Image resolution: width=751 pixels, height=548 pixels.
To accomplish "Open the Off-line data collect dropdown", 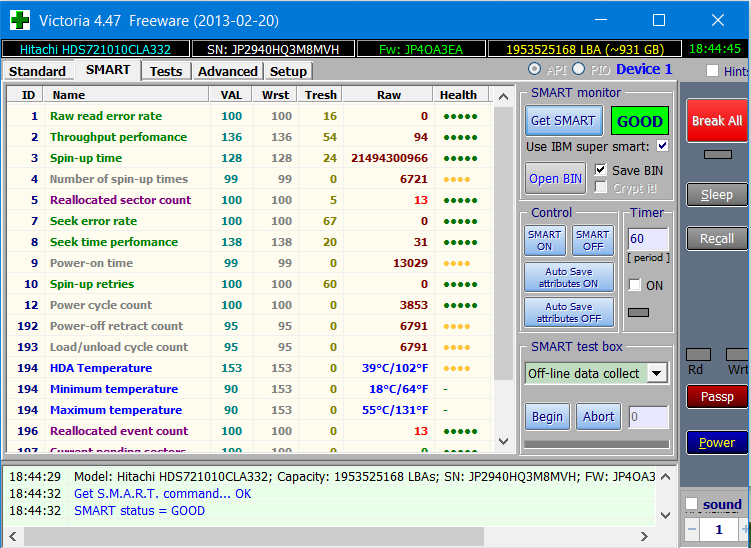I will (x=657, y=373).
